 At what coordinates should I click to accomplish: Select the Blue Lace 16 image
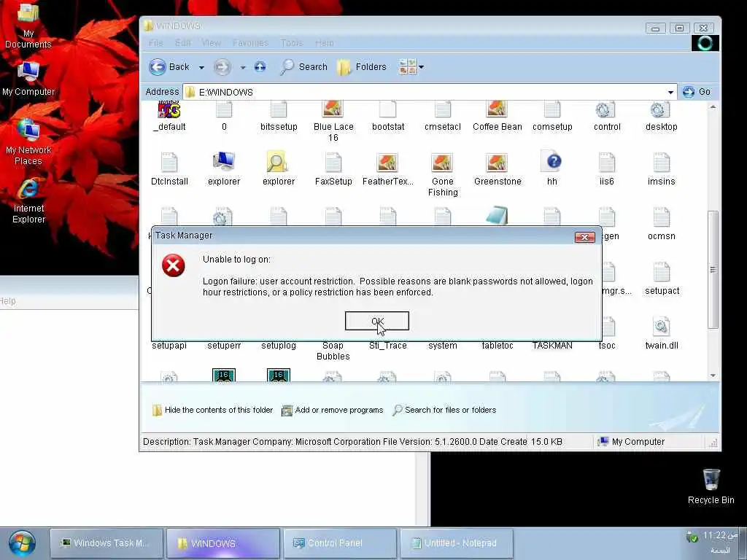333,122
